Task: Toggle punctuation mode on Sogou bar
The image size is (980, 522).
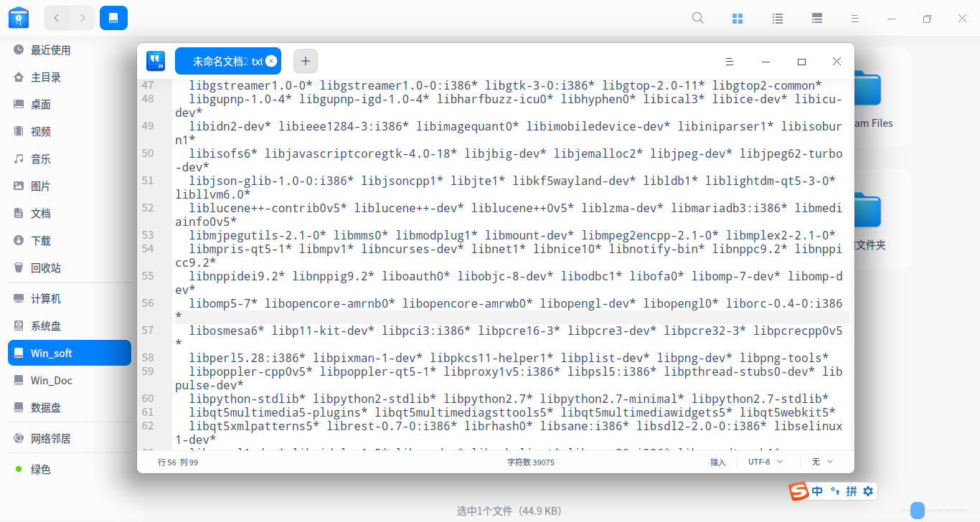Action: 834,491
